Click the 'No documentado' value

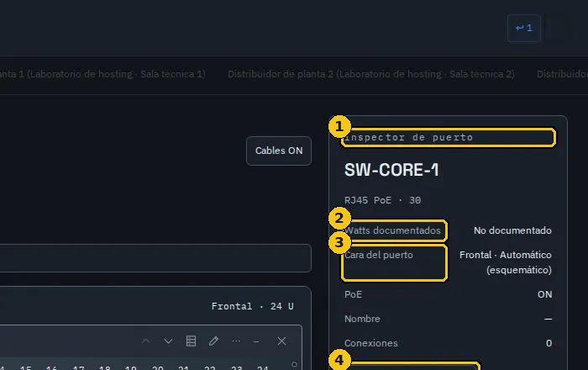(512, 230)
